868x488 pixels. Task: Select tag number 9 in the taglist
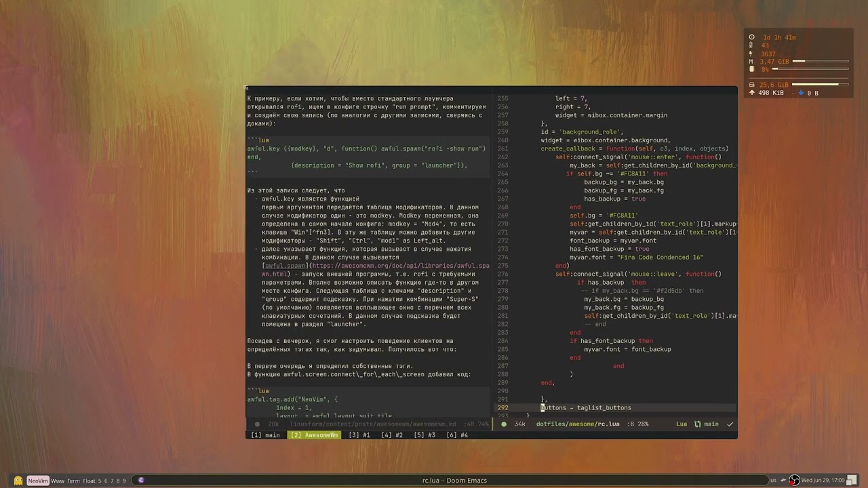(x=124, y=481)
